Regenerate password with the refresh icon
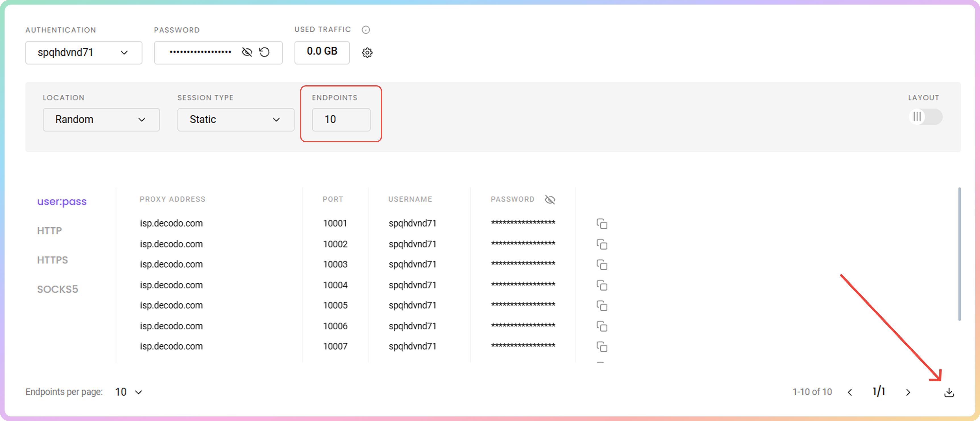 click(264, 52)
